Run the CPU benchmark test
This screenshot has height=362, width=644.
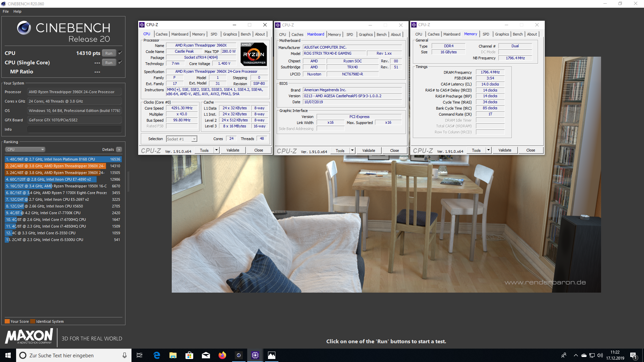(x=109, y=53)
